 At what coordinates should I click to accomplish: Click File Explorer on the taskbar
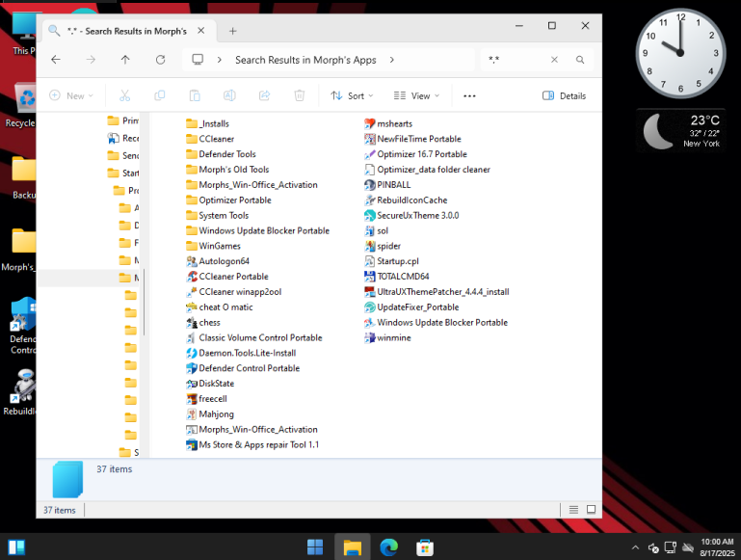point(352,547)
